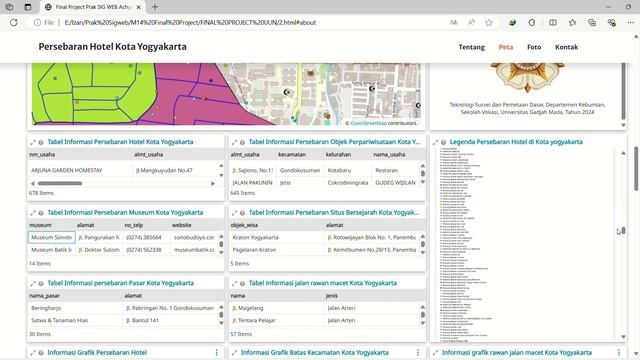Open options menu for Grafik Persebaran Hotel
The width and height of the screenshot is (640, 360).
coord(216,353)
